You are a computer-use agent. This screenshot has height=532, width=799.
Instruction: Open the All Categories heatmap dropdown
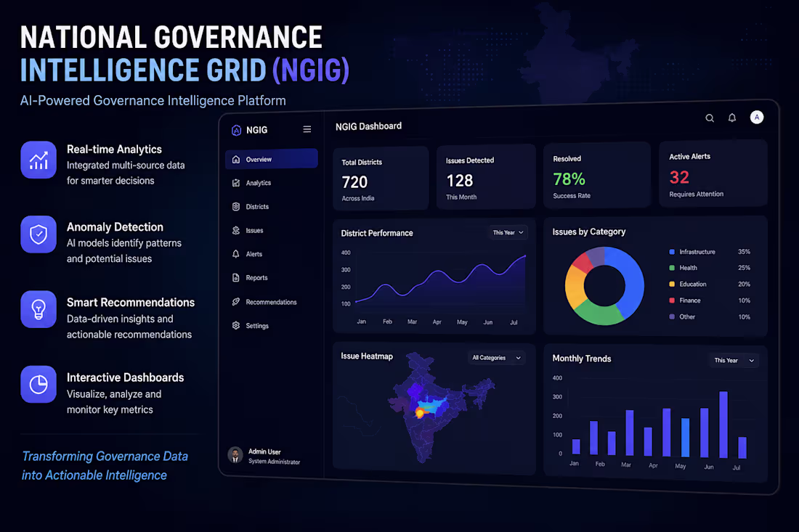coord(496,358)
